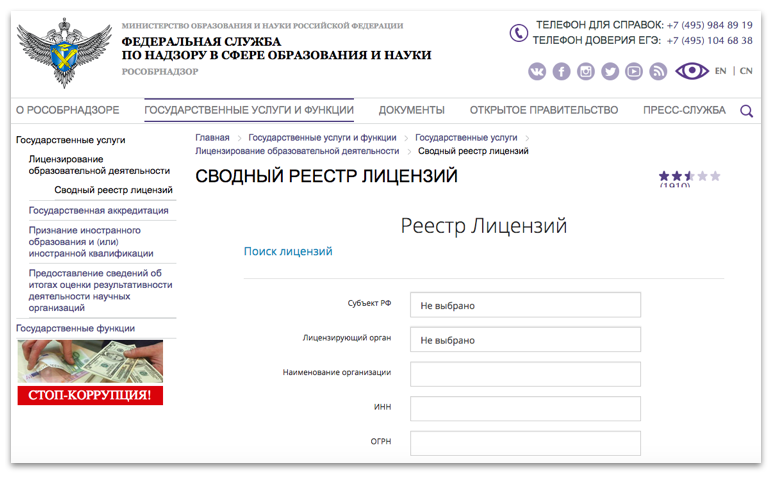Open the RSS feed icon
The image size is (775, 477).
click(x=658, y=72)
